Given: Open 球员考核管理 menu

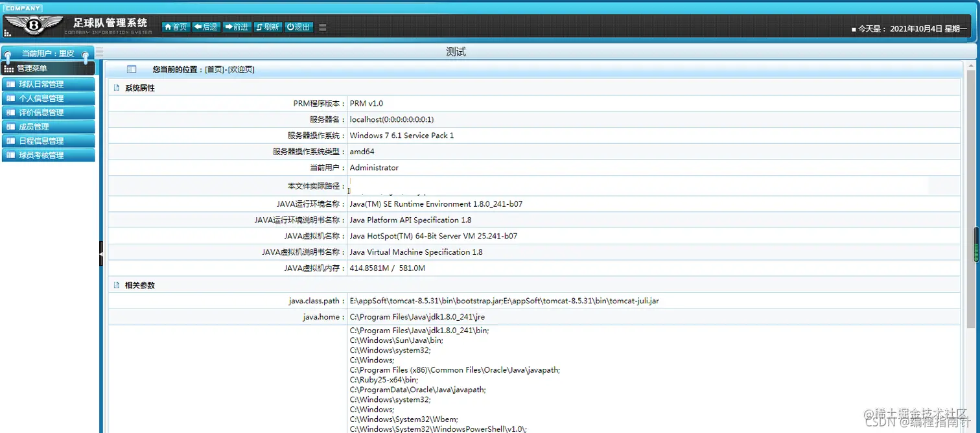Looking at the screenshot, I should [x=48, y=156].
